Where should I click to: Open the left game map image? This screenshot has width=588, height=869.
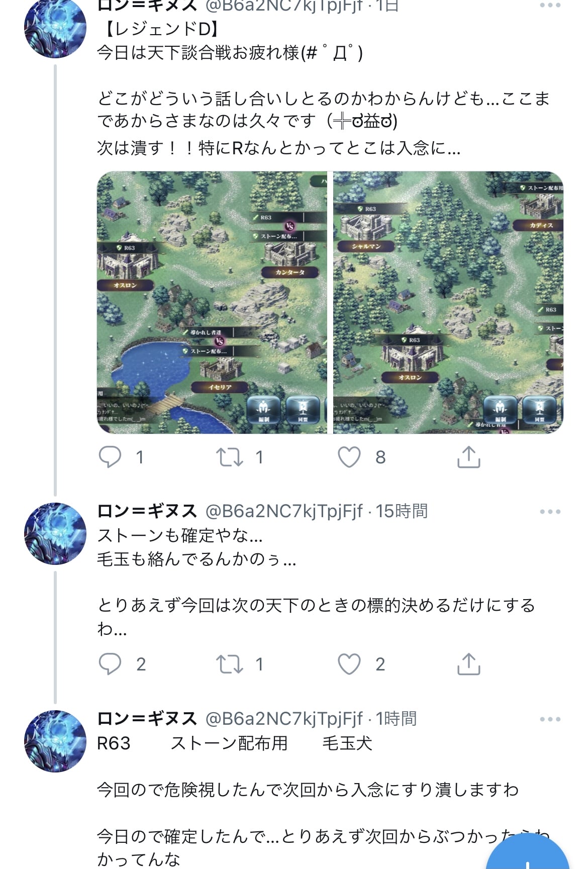coord(212,303)
